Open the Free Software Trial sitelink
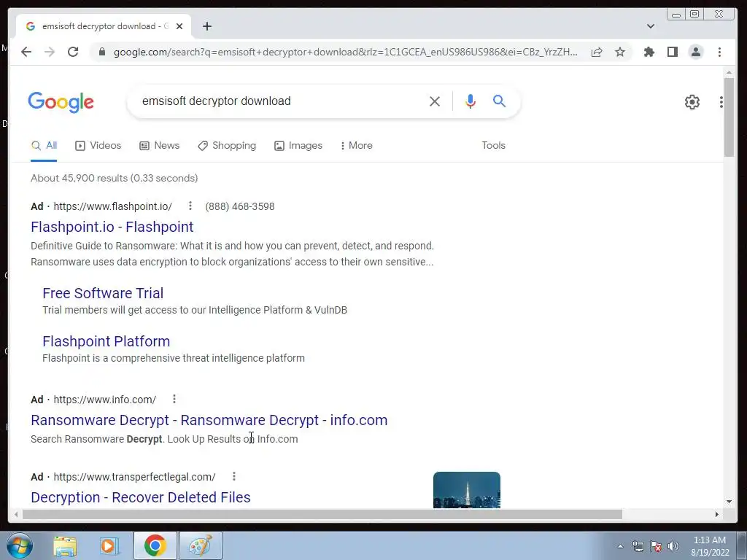Image resolution: width=747 pixels, height=560 pixels. pyautogui.click(x=103, y=293)
